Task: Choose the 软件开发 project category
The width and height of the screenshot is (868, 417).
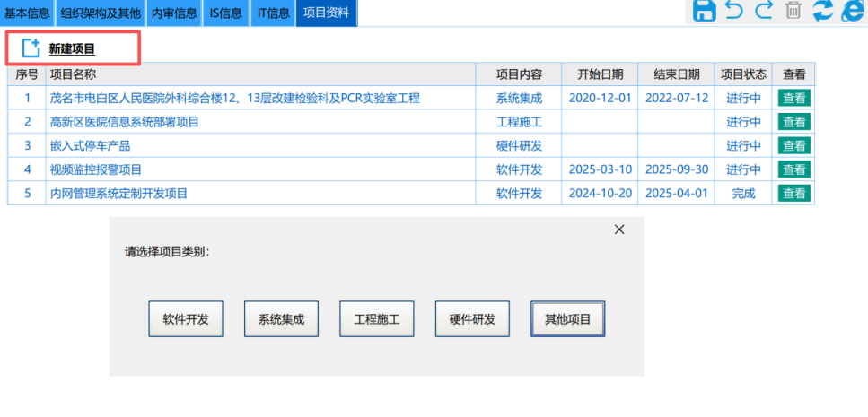Action: coord(186,319)
